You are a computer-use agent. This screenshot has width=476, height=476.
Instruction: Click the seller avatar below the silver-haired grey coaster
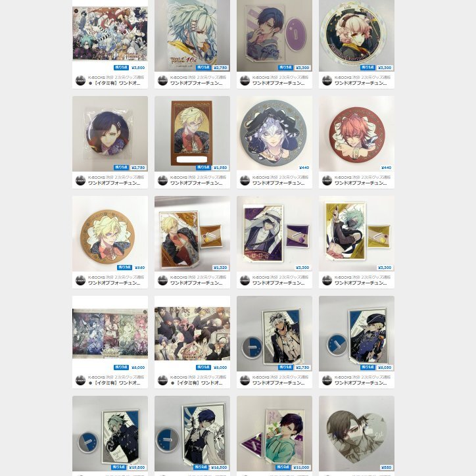(245, 180)
